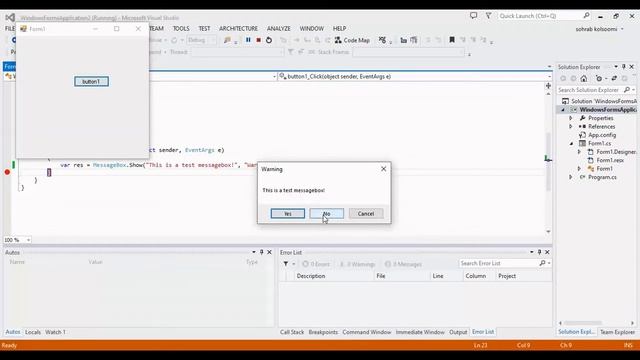Image resolution: width=640 pixels, height=360 pixels.
Task: Click button1 in the Form1 window
Action: 91,82
